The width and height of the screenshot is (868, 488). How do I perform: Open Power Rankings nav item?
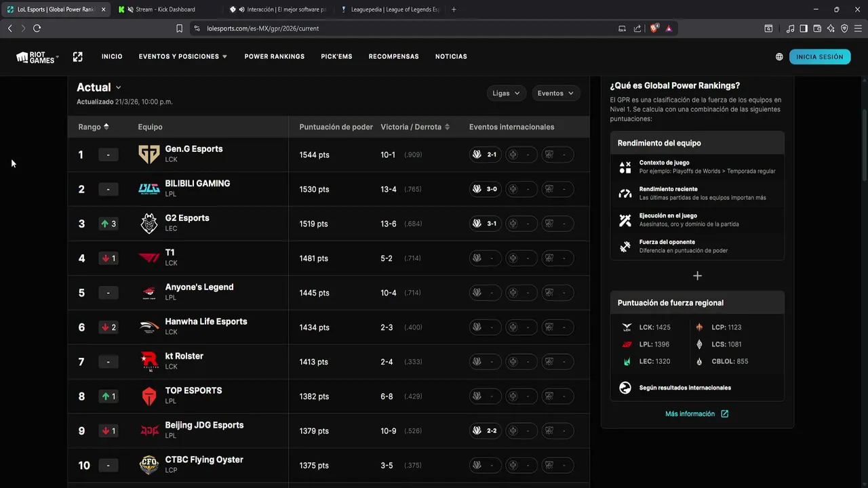(x=275, y=57)
